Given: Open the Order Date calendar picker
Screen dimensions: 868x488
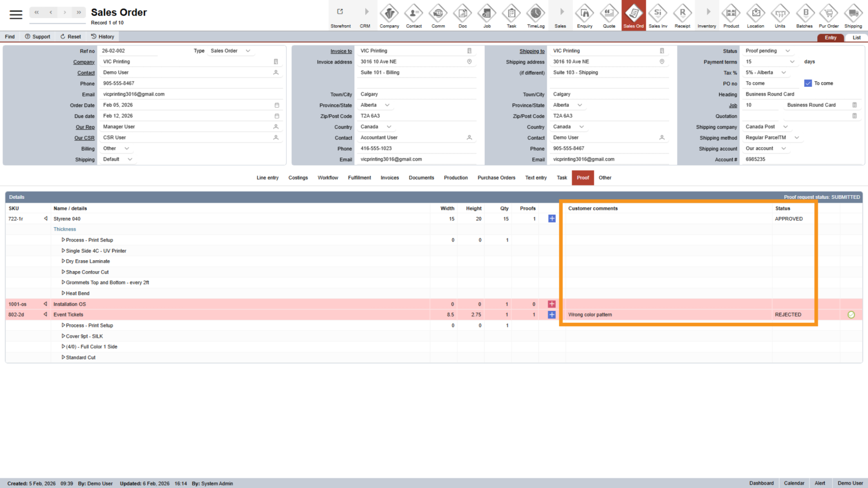Looking at the screenshot, I should [276, 105].
